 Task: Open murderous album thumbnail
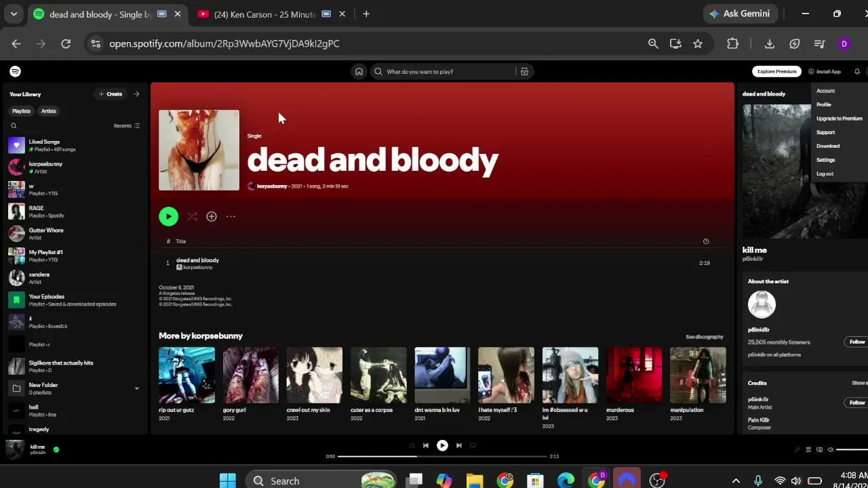(x=634, y=375)
